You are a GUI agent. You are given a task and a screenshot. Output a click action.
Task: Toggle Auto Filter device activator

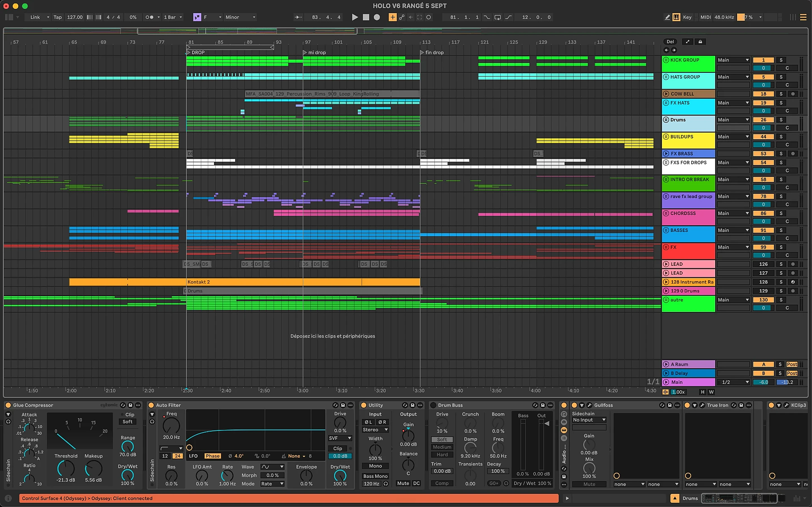point(151,405)
